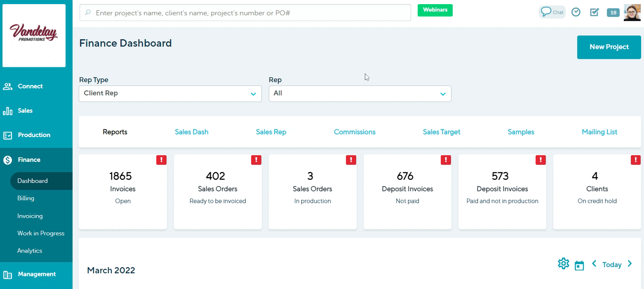Go to next month arrow
The height and width of the screenshot is (289, 644).
(x=630, y=263)
